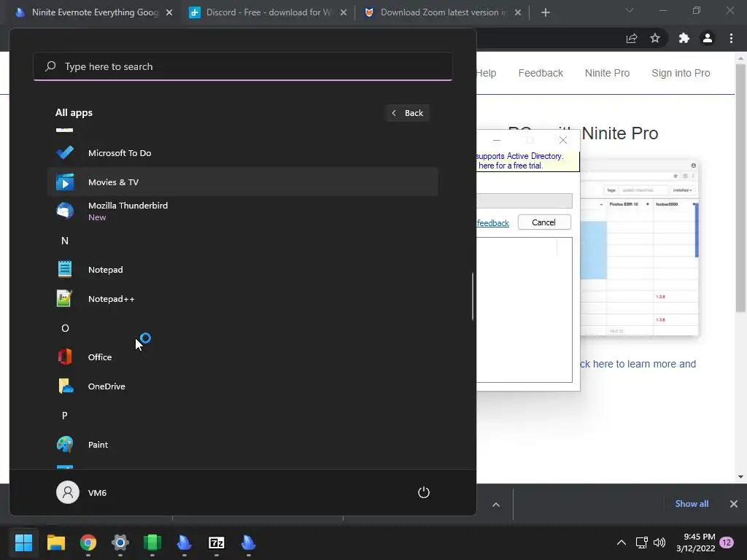Close the Download Zoom tab
Image resolution: width=747 pixels, height=560 pixels.
click(518, 12)
